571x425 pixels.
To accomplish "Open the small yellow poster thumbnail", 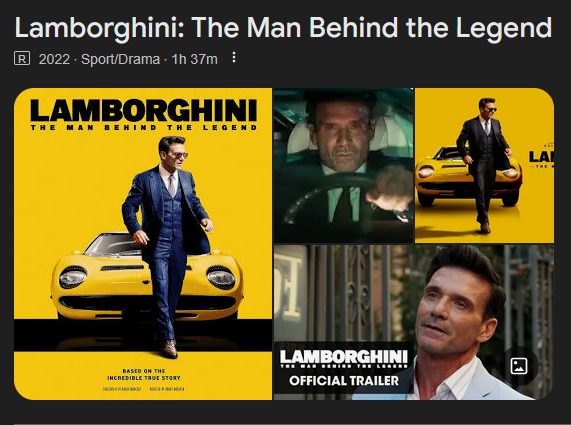I will [x=484, y=165].
